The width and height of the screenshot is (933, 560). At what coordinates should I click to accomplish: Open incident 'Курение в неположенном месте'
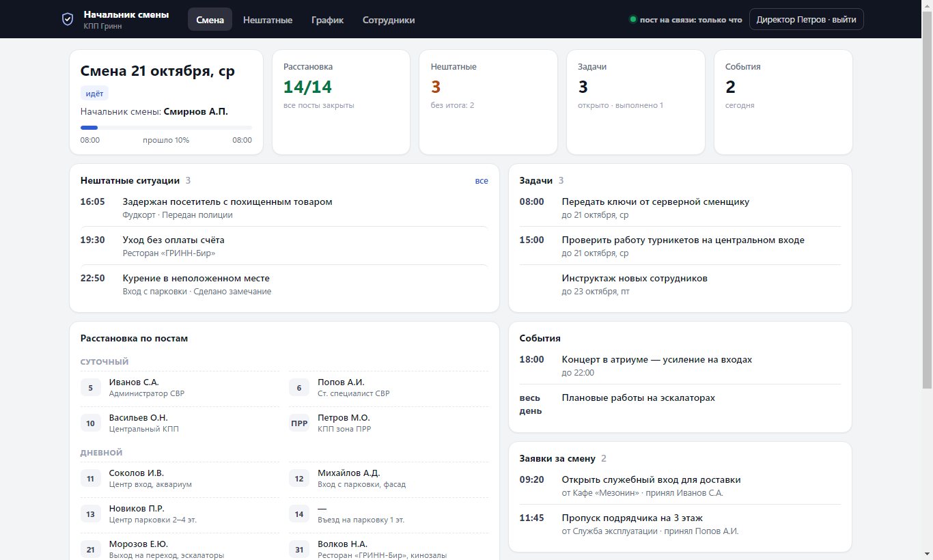tap(284, 284)
